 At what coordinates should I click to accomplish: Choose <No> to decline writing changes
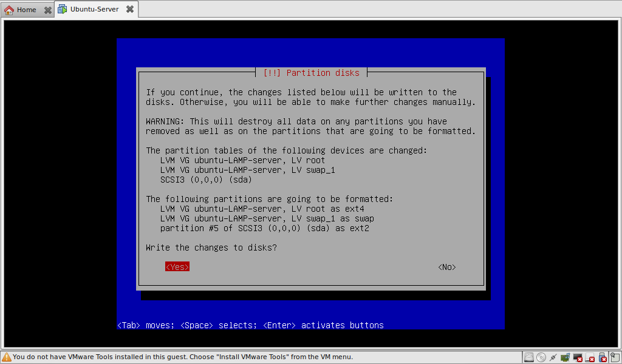click(447, 267)
